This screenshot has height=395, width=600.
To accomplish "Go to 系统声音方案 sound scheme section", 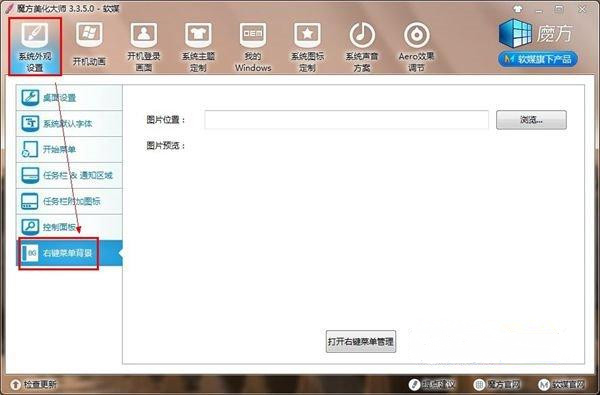I will [362, 46].
